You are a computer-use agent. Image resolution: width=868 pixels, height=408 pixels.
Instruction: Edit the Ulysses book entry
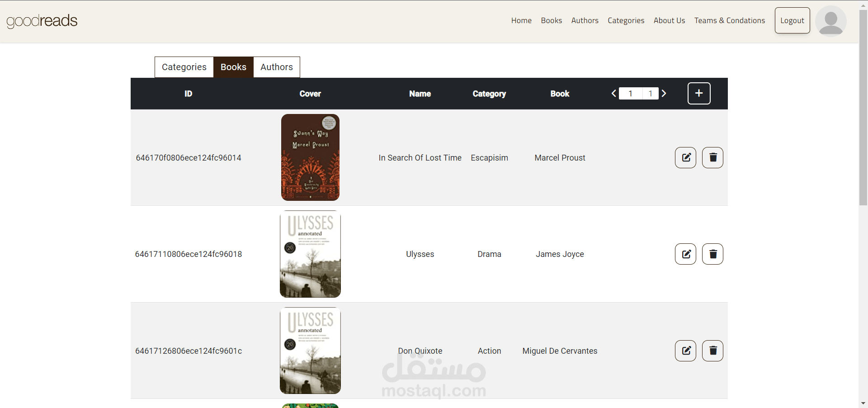685,254
